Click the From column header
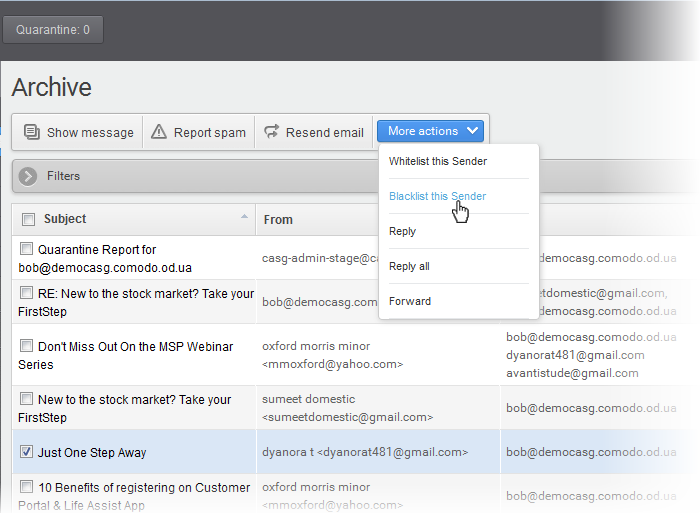This screenshot has height=513, width=700. click(x=278, y=220)
